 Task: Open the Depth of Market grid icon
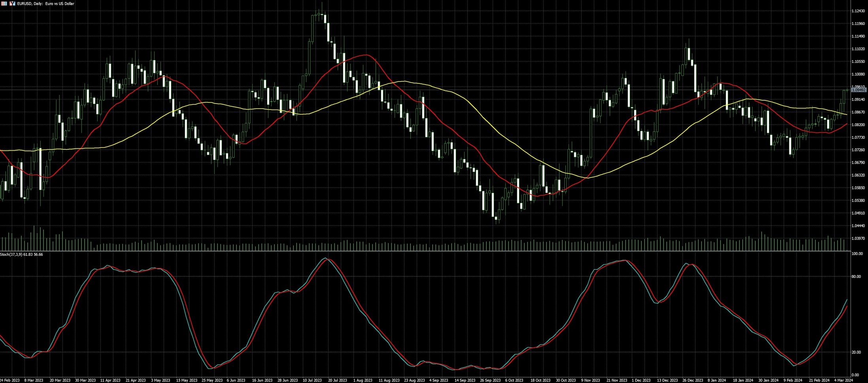(x=4, y=4)
